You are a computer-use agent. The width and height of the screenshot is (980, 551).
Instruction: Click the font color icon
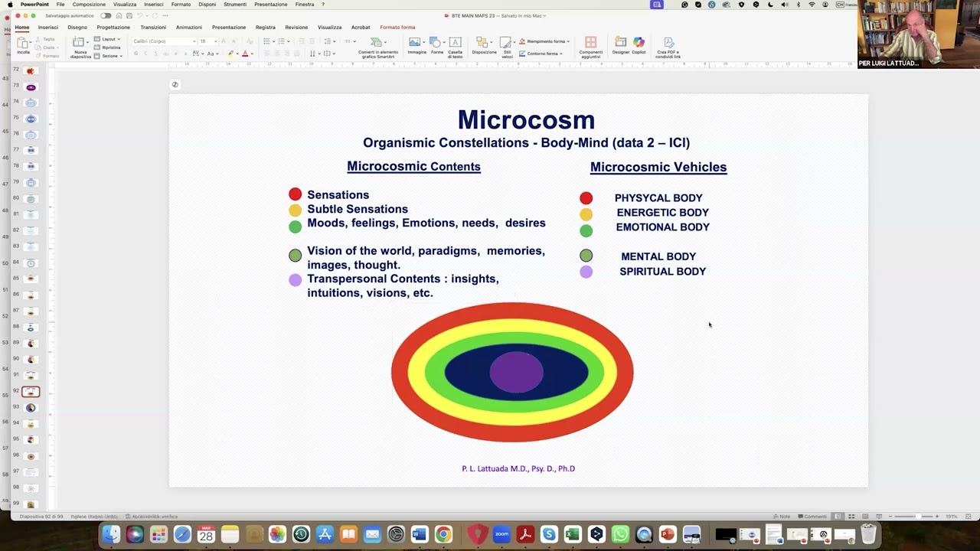tap(245, 54)
